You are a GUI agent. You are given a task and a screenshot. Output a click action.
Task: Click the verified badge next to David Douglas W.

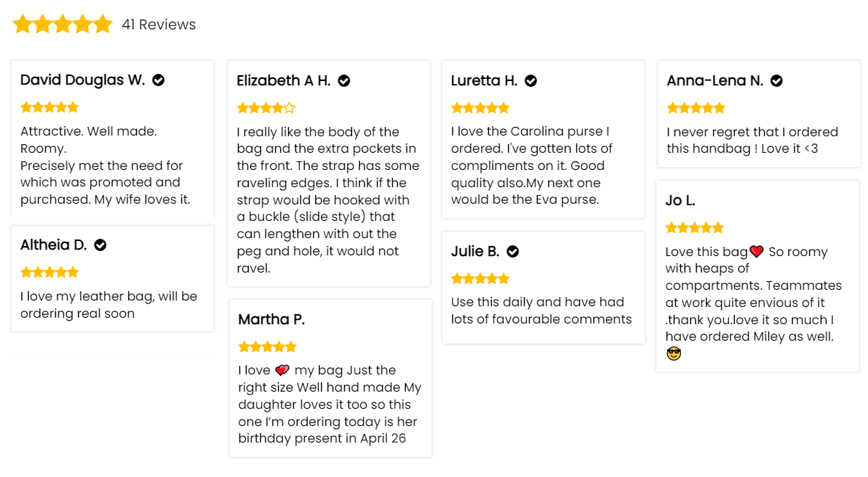[x=158, y=80]
